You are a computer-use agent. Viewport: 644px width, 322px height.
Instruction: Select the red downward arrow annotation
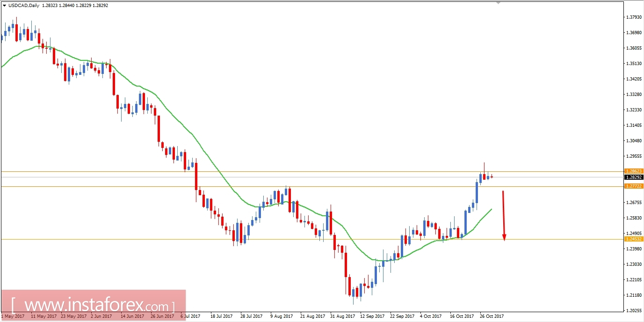504,215
